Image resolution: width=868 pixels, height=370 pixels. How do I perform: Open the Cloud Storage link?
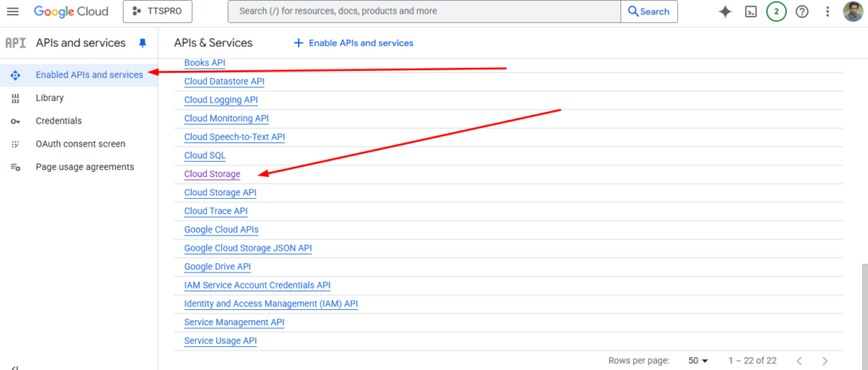[x=212, y=174]
